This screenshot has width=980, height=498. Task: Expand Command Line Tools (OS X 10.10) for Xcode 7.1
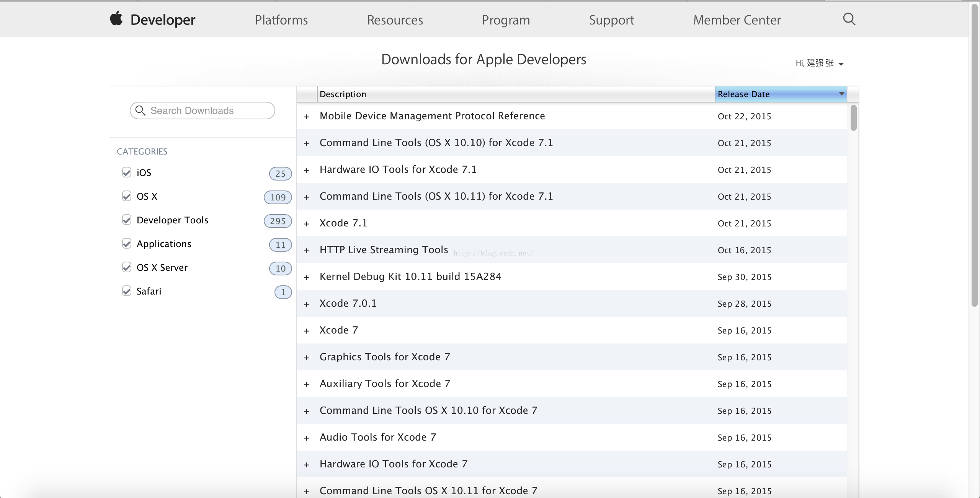click(306, 143)
